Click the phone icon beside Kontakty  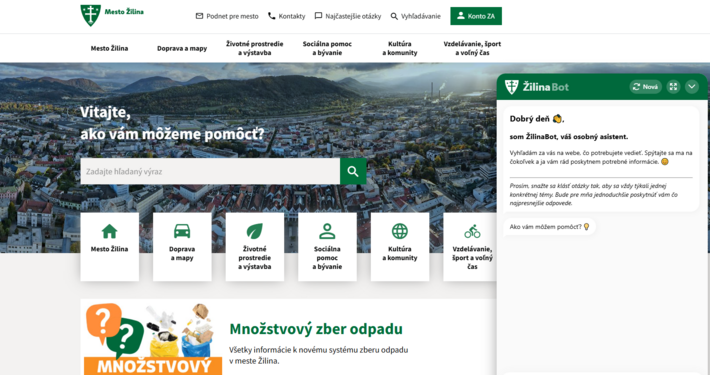click(272, 16)
